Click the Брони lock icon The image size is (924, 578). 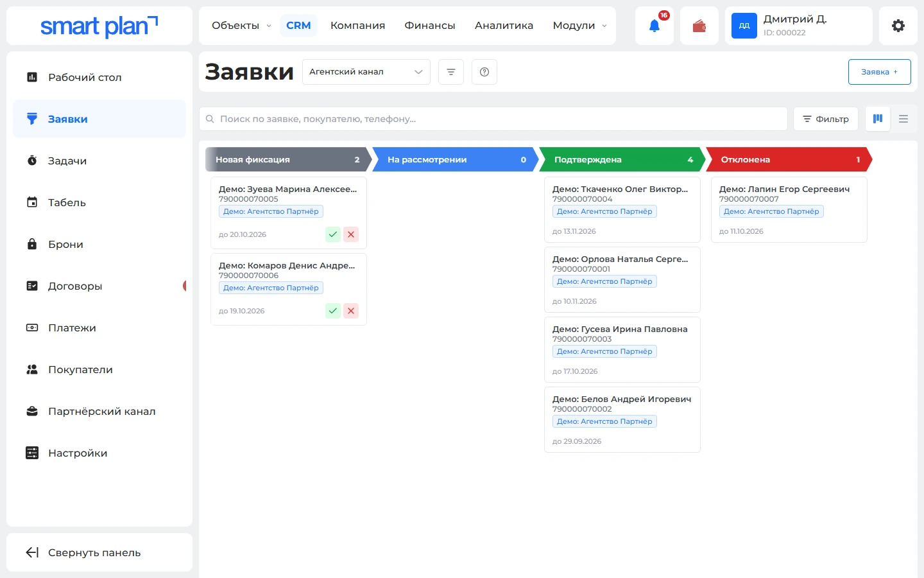coord(32,244)
